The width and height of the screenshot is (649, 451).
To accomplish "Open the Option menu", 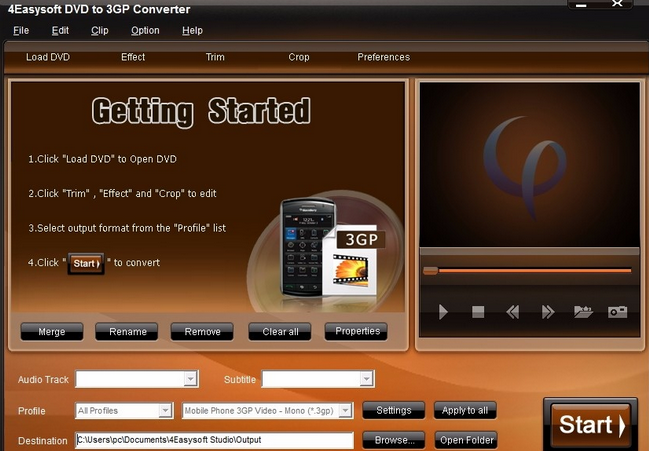I will tap(145, 31).
